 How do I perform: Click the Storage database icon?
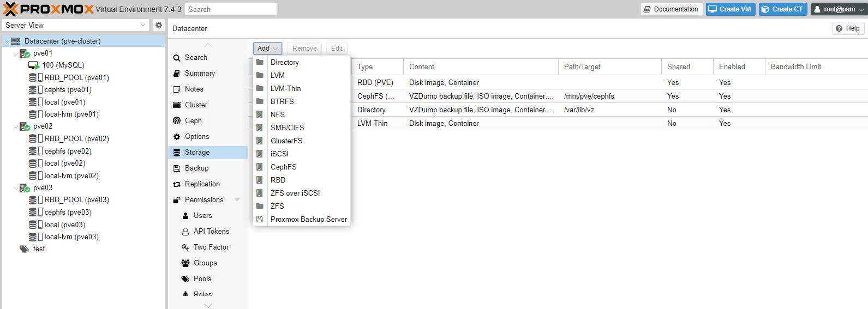[177, 153]
